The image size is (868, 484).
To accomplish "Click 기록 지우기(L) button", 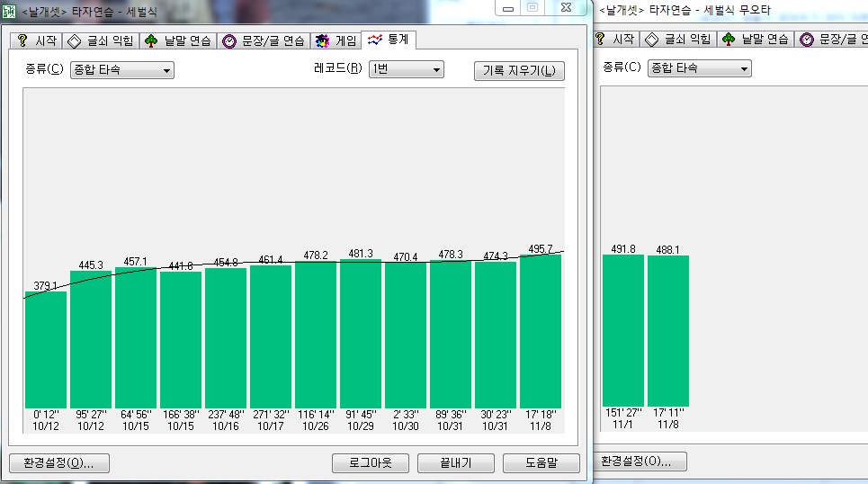I will (x=519, y=71).
